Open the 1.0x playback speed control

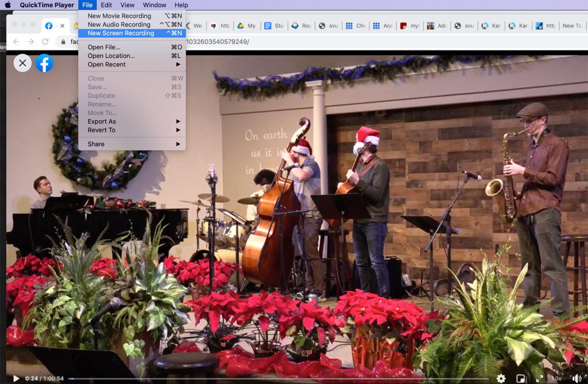click(x=556, y=378)
